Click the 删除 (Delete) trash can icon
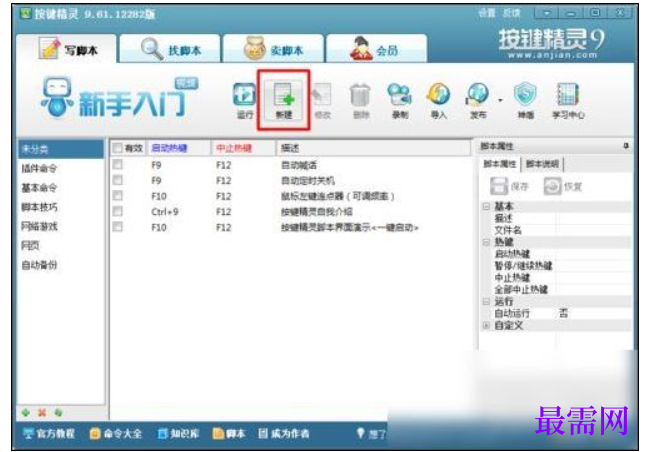This screenshot has height=452, width=647. point(360,99)
